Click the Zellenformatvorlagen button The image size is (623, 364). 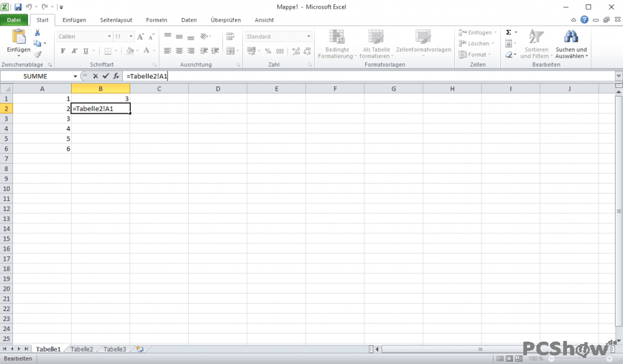[423, 42]
